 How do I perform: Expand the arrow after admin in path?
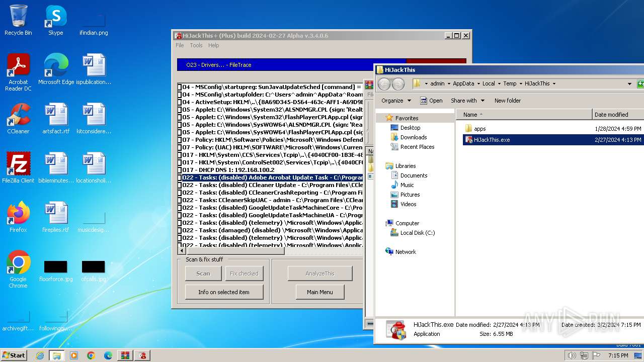tap(449, 84)
